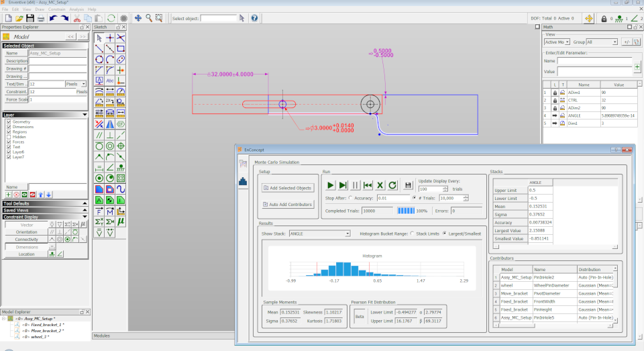Activate the pan (four-arrow) tool
Screen dimensions: 644x351
point(138,18)
